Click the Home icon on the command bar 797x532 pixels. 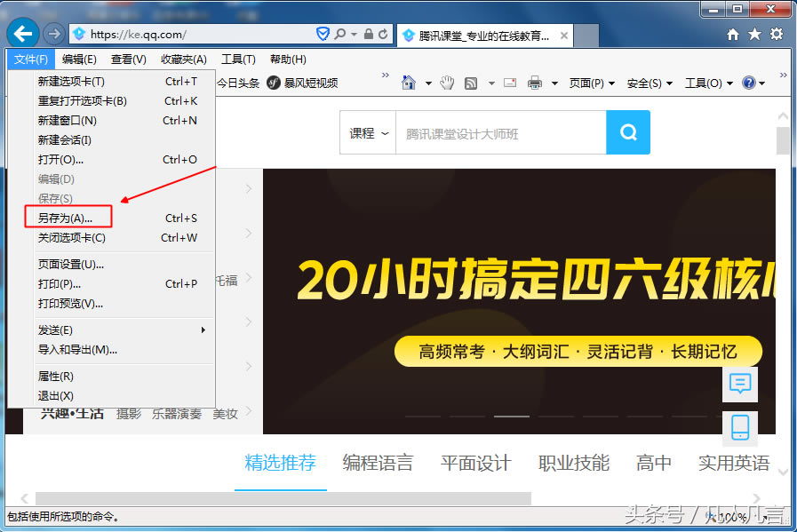[x=408, y=83]
